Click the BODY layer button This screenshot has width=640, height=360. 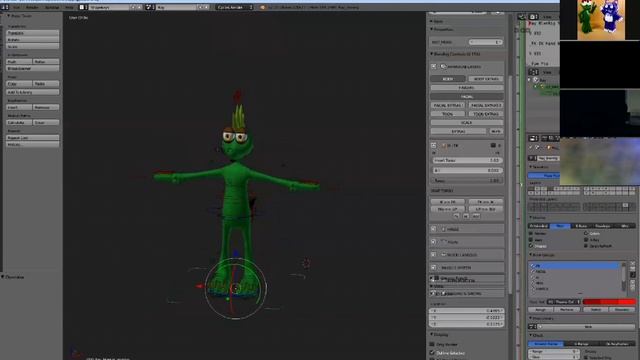pyautogui.click(x=448, y=79)
